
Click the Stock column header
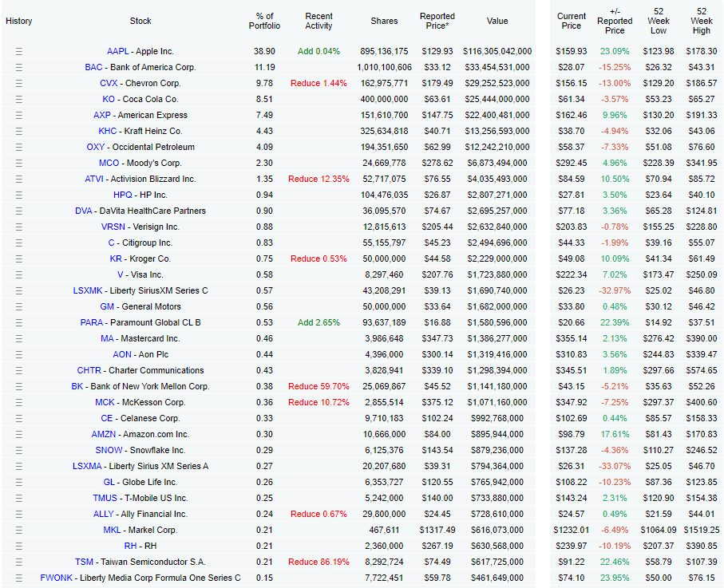point(140,22)
